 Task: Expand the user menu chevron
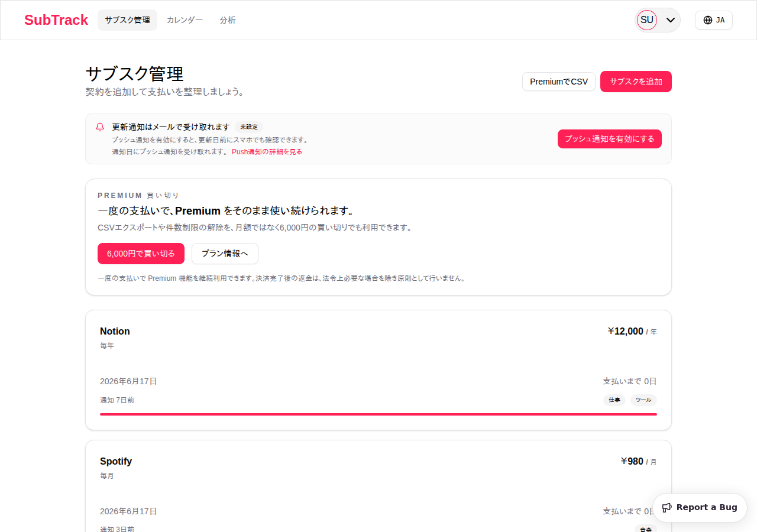(671, 20)
